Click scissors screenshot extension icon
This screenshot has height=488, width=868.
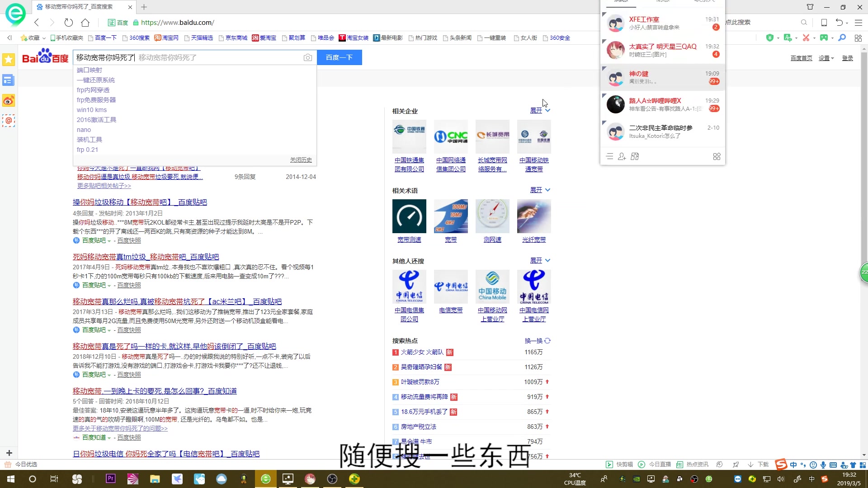coord(806,38)
